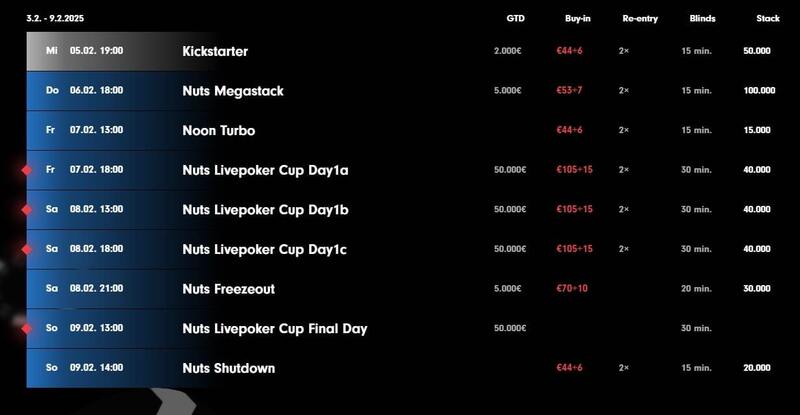Click red diamond marker beside Day1b row

[27, 210]
